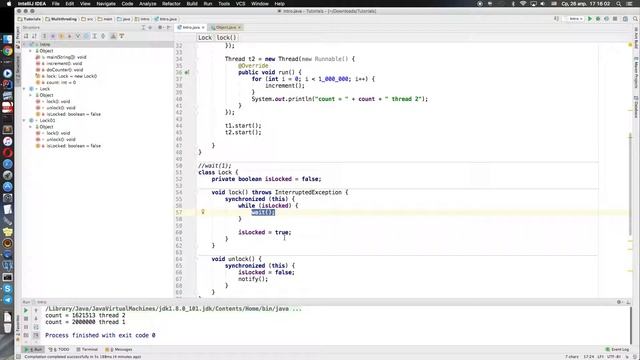Run the Intro configuration with green play button
This screenshot has height=360, width=640.
[589, 19]
